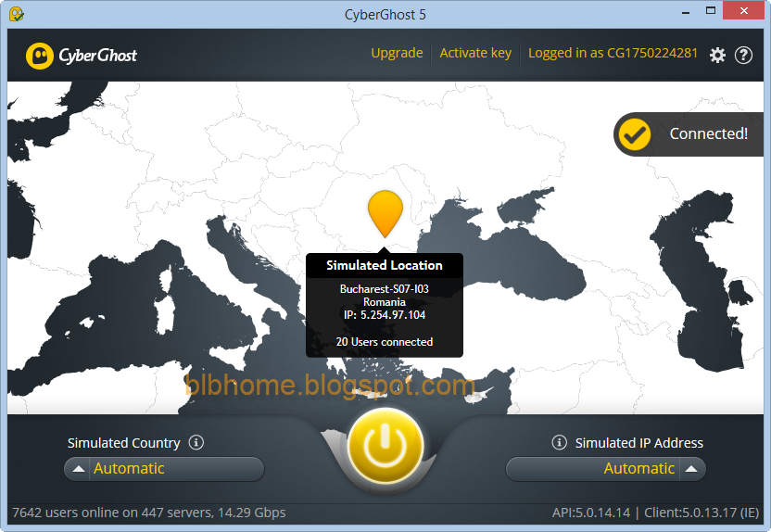Show info for Simulated IP Address
771x532 pixels.
(x=559, y=442)
